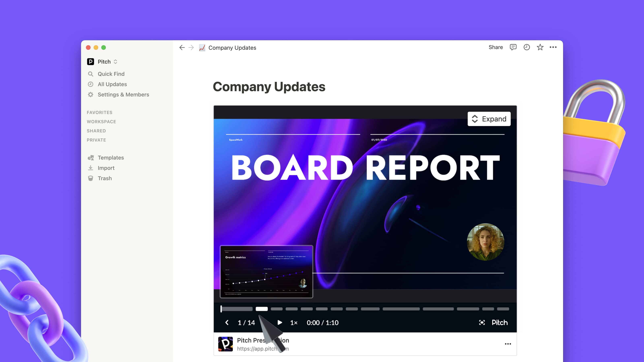Viewport: 644px width, 362px height.
Task: Click the chart emoji page icon
Action: [x=202, y=47]
